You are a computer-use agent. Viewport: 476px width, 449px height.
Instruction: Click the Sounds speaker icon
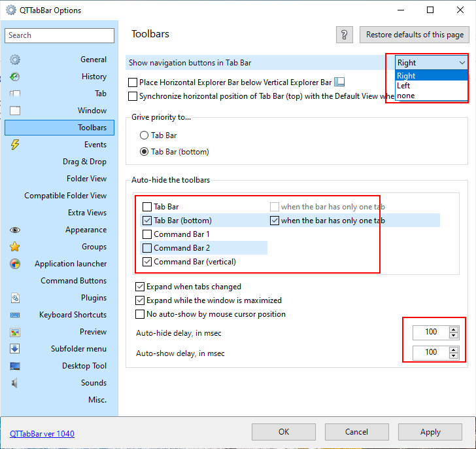tap(15, 383)
